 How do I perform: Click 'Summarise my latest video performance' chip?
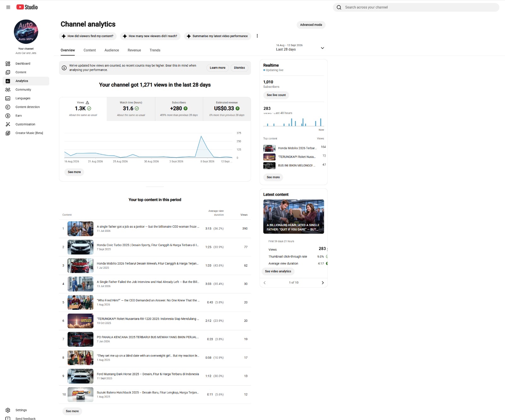[218, 36]
